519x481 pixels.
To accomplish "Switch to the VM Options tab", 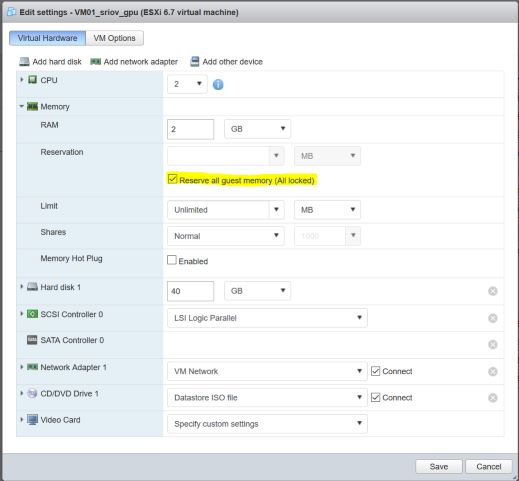I will [x=115, y=38].
